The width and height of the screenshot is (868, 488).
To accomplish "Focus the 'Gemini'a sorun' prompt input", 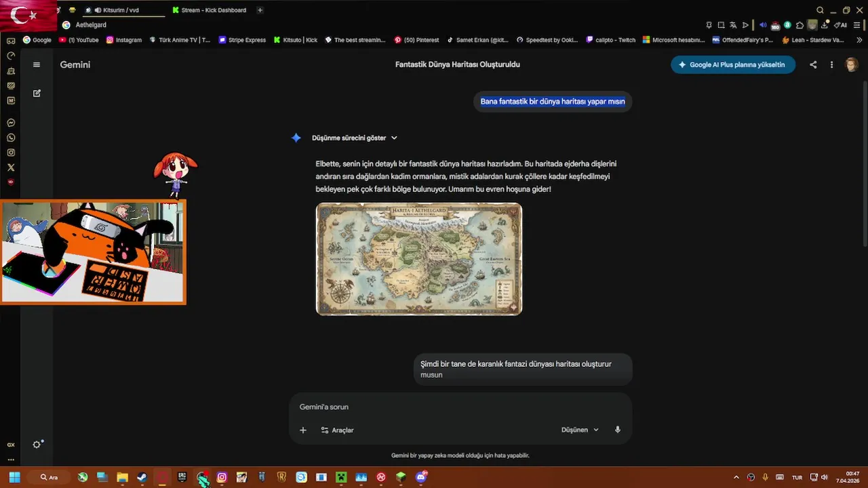I will coord(460,407).
